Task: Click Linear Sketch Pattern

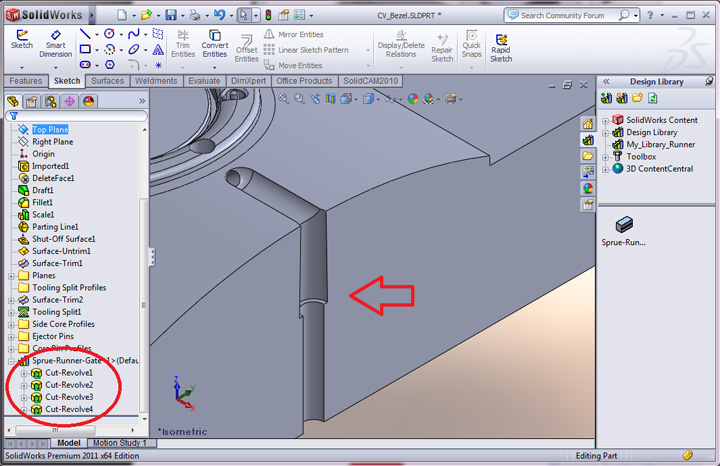Action: [x=306, y=50]
